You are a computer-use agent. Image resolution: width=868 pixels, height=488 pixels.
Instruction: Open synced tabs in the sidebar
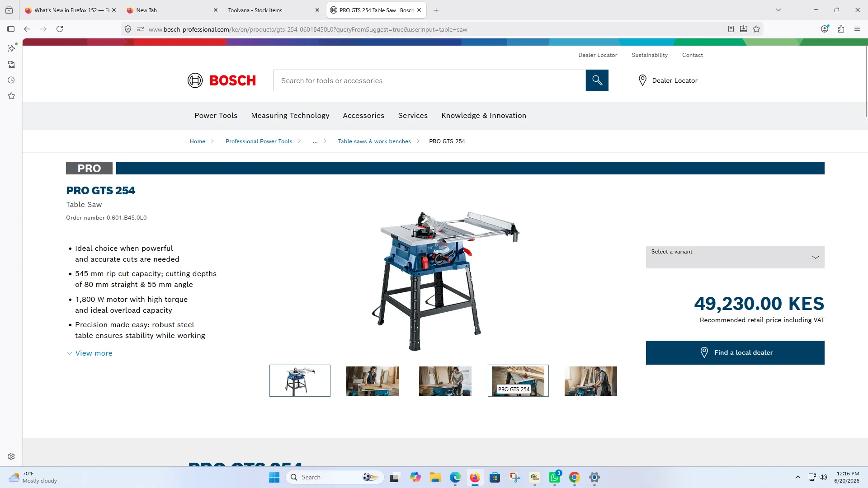(11, 64)
